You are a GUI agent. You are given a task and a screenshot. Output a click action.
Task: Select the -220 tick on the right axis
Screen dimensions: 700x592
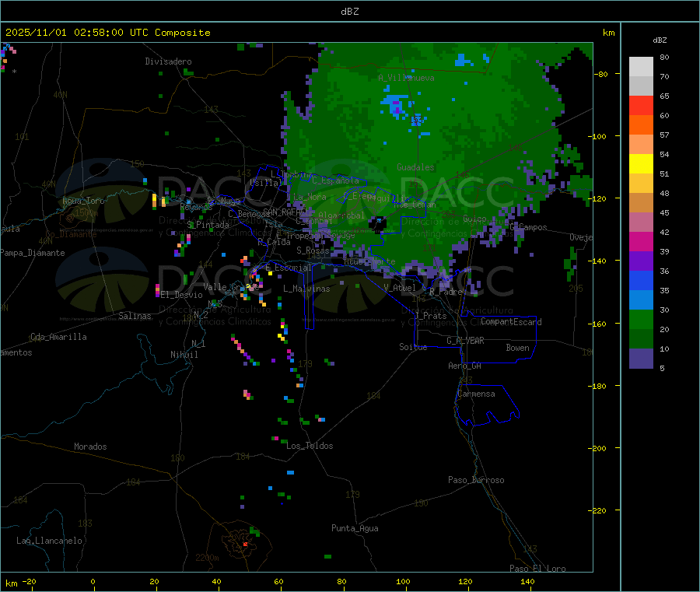pyautogui.click(x=597, y=511)
